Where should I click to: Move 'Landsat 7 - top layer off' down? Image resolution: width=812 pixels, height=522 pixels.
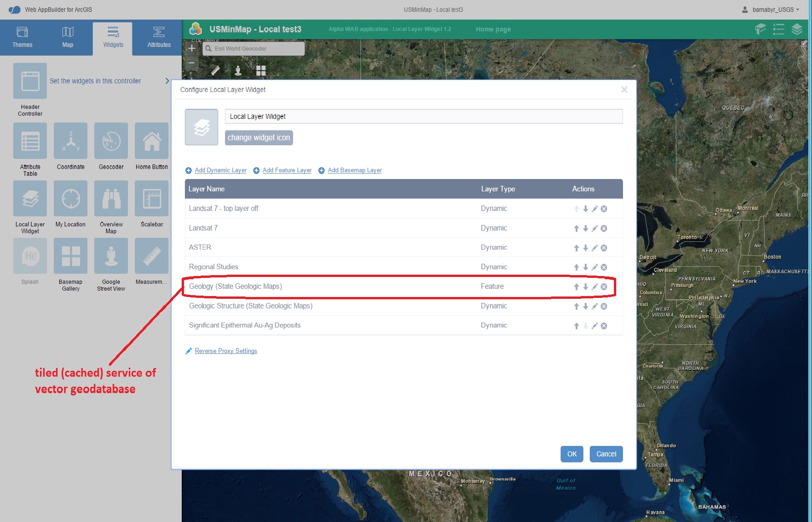[586, 209]
